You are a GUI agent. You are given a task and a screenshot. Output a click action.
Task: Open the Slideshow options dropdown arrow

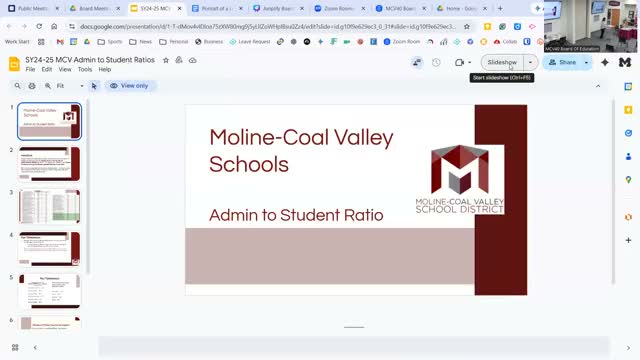point(530,62)
